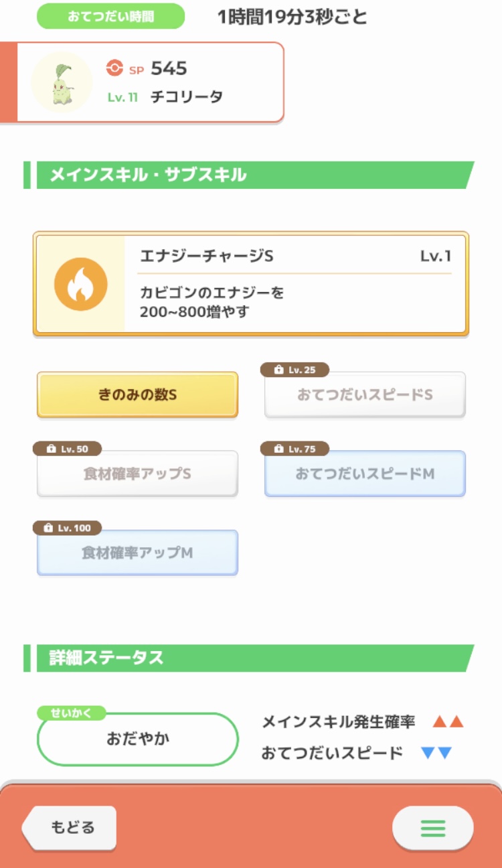Tap the Chikorita portrait thumbnail
The image size is (502, 868).
pos(62,82)
